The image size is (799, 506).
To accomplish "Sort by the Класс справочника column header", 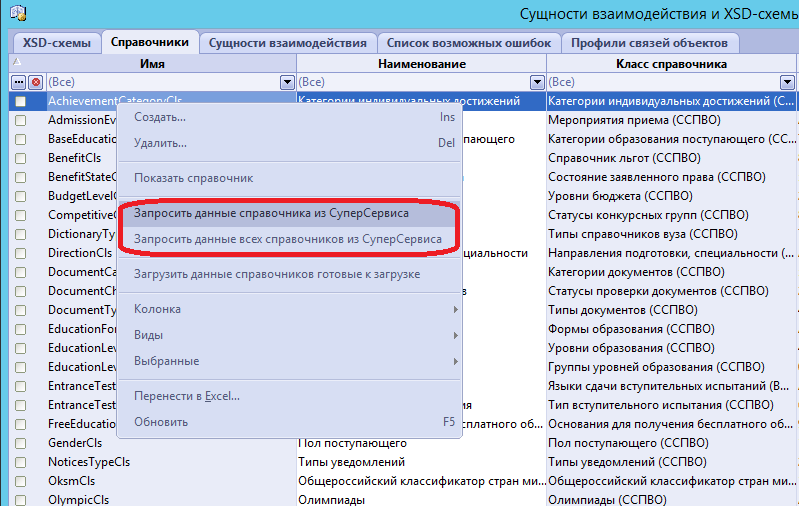I will pyautogui.click(x=671, y=64).
